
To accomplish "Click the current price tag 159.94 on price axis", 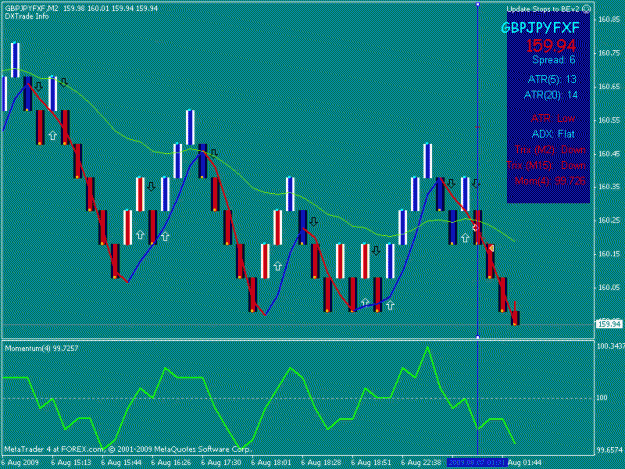I will [x=609, y=324].
